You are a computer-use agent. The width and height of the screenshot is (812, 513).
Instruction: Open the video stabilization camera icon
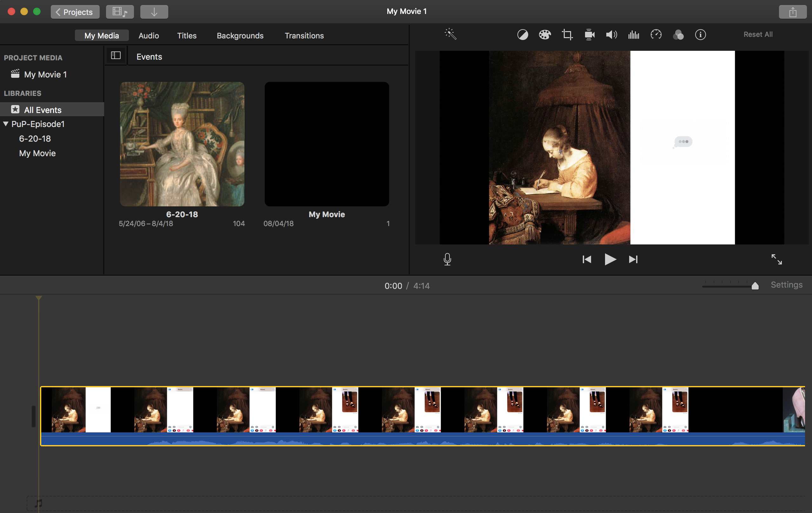point(589,34)
